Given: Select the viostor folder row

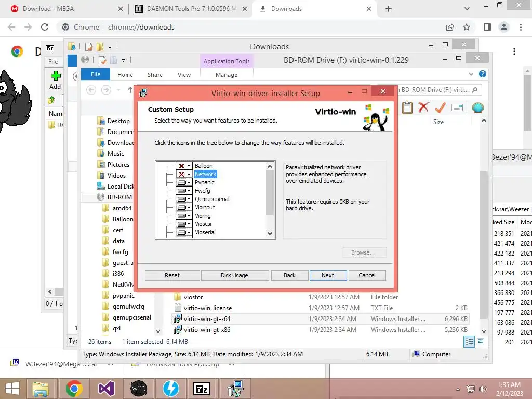Looking at the screenshot, I should (x=320, y=297).
